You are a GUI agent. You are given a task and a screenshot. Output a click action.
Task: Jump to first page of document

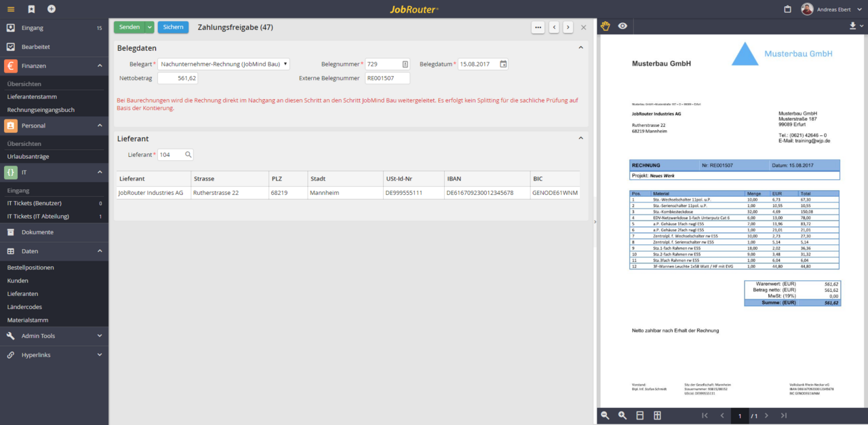click(x=705, y=415)
